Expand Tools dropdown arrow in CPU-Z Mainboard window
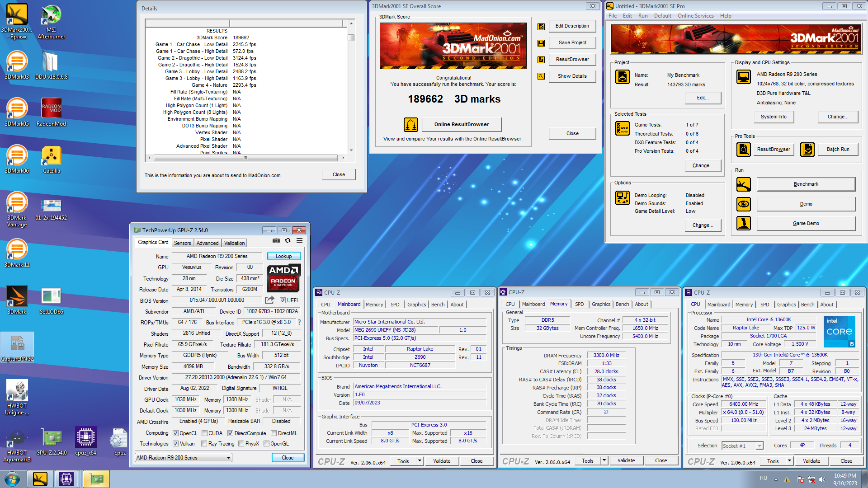Viewport: 868px width, 488px height. (420, 461)
